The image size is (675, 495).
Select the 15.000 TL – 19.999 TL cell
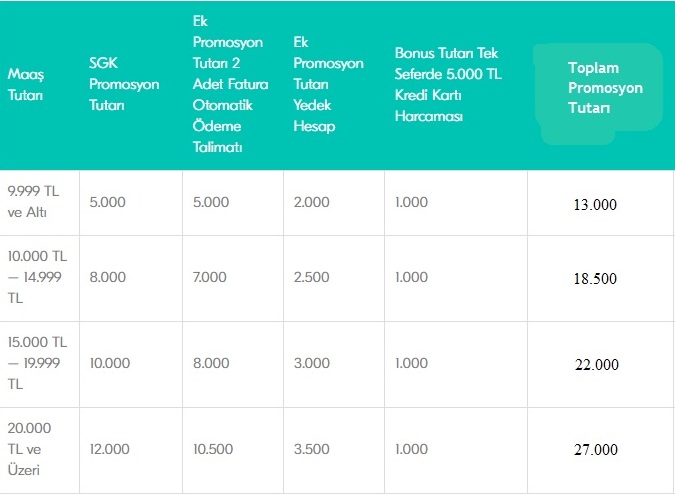(37, 363)
